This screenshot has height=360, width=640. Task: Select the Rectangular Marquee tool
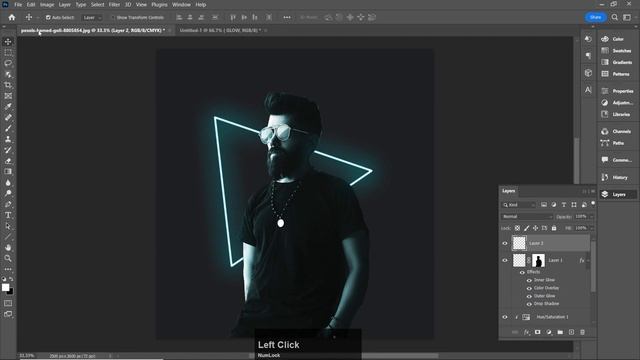[8, 53]
